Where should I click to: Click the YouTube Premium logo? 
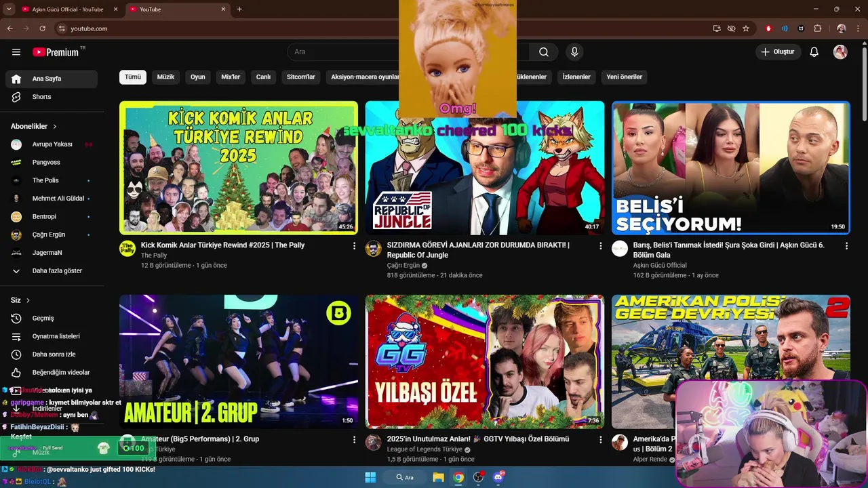click(56, 52)
